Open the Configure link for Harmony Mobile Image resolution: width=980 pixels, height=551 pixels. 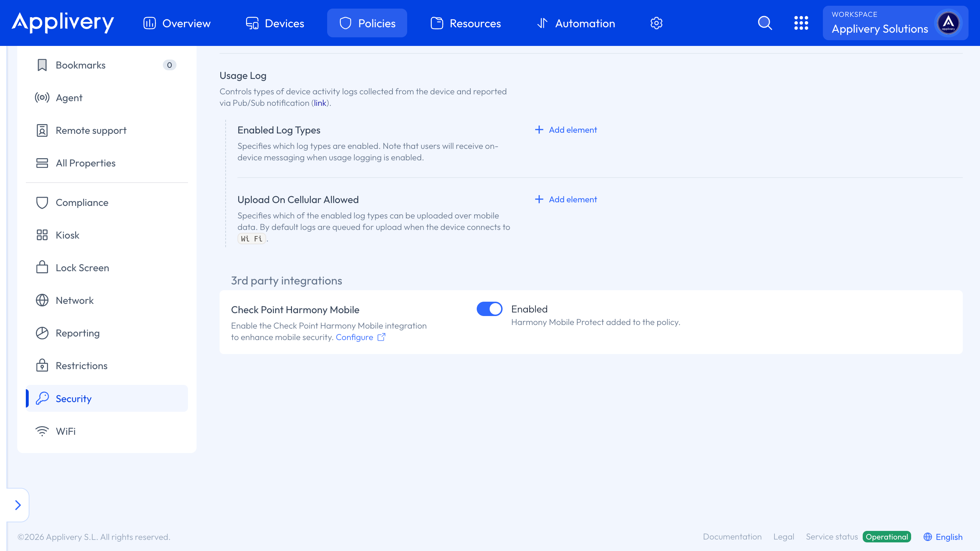pos(354,337)
